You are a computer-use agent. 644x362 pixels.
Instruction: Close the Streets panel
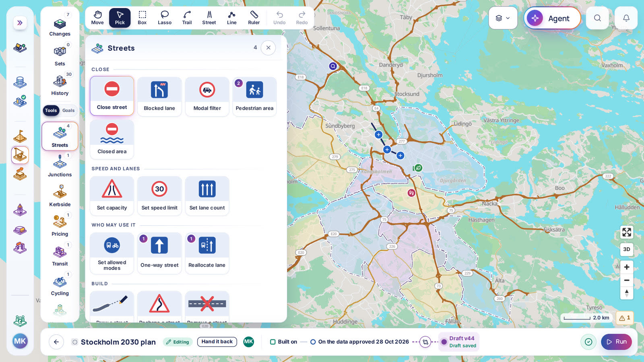268,47
